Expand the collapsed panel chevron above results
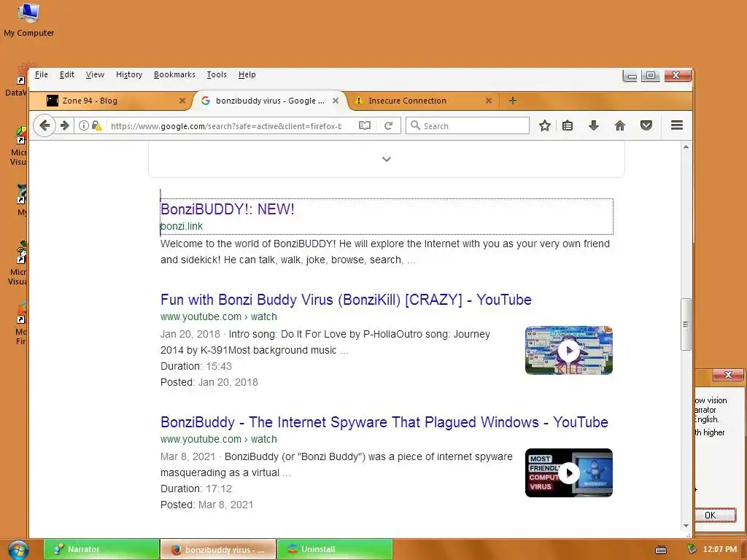 (387, 159)
